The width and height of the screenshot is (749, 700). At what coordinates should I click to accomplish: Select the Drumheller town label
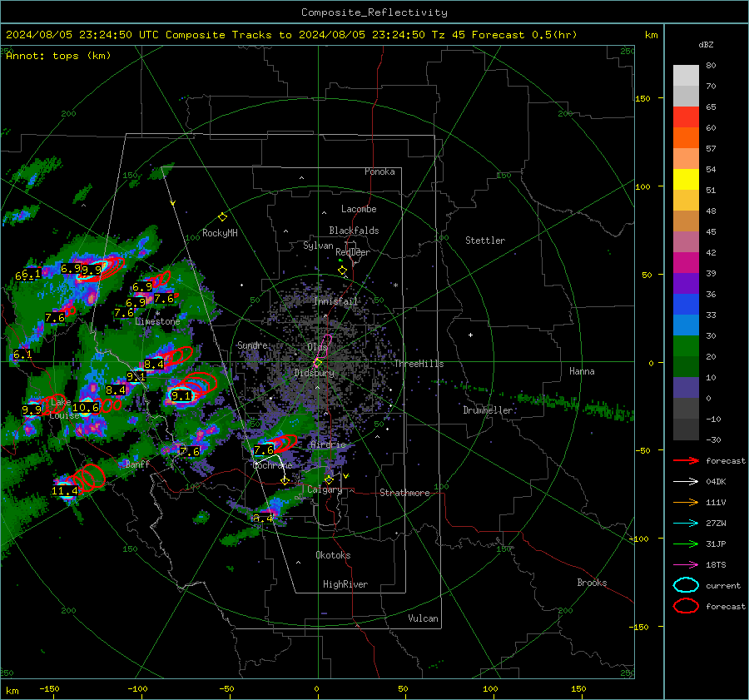[x=488, y=410]
